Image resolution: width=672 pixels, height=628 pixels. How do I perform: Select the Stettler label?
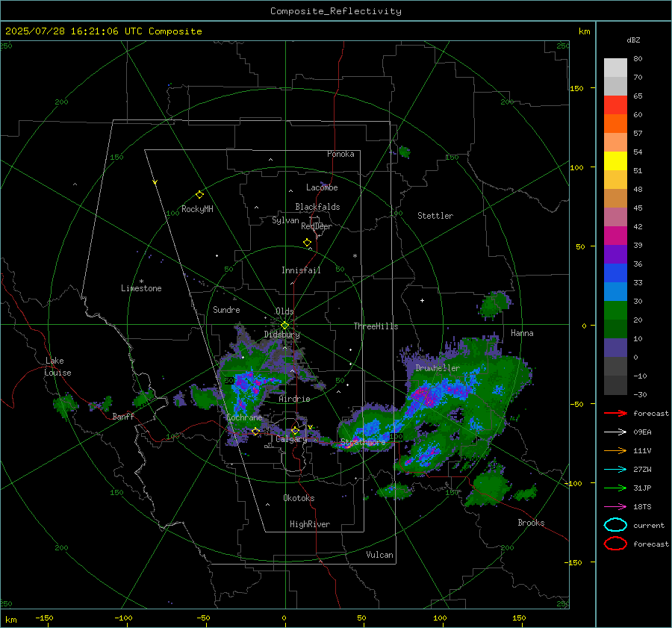pyautogui.click(x=435, y=216)
